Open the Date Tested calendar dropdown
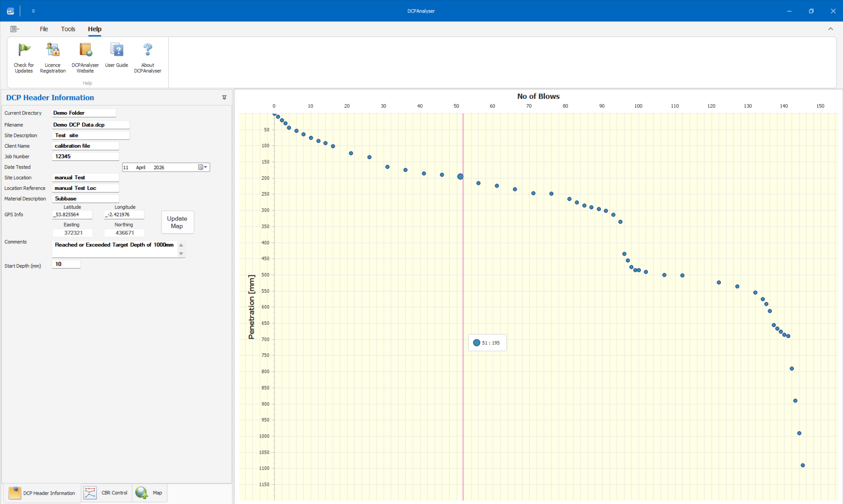843x504 pixels. coord(203,167)
